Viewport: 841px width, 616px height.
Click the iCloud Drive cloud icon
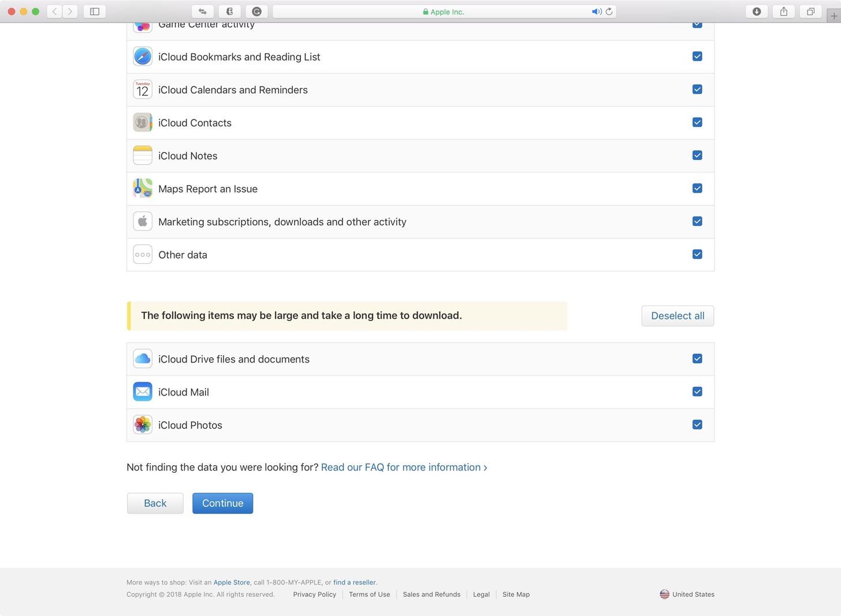point(143,359)
